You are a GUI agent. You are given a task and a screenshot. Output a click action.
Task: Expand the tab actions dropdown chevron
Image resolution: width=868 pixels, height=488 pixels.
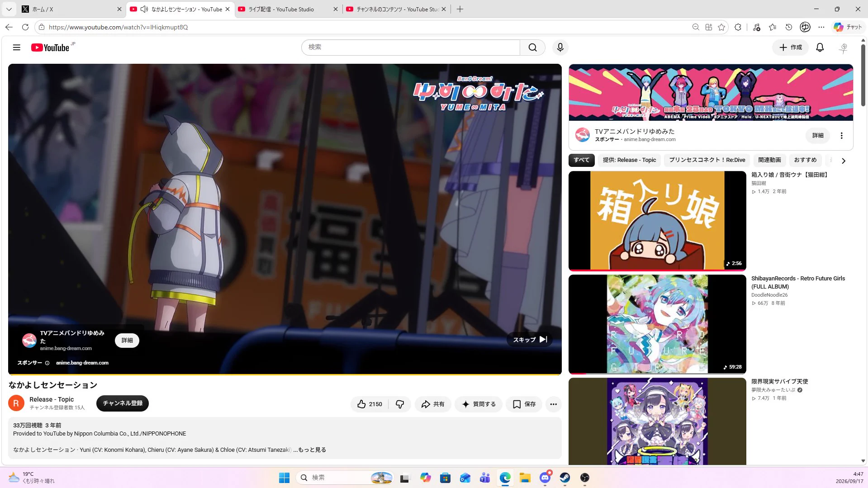9,9
